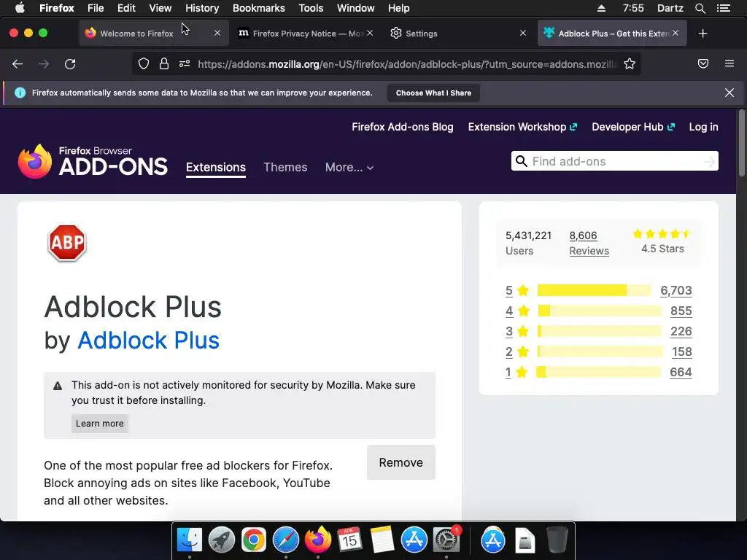The image size is (747, 560).
Task: Open Calendar from the Dock
Action: point(349,540)
